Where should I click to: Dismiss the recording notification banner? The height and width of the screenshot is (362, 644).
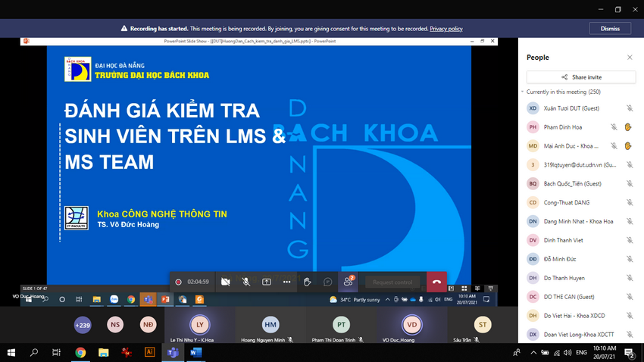click(x=610, y=29)
